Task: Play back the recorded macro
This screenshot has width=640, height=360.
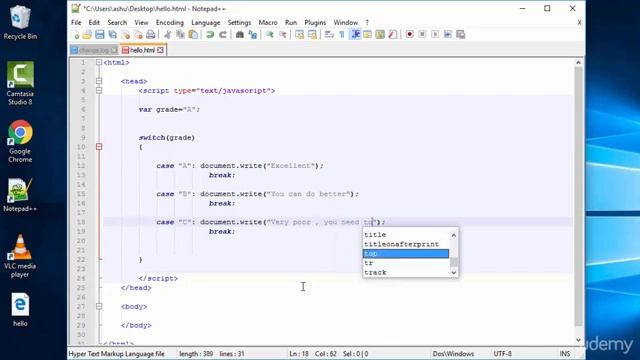Action: [435, 35]
